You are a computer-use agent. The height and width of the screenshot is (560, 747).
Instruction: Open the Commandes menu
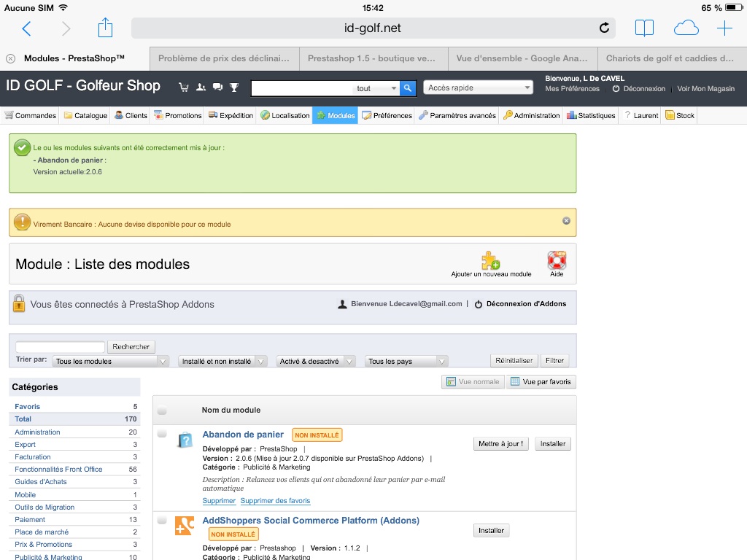(30, 116)
